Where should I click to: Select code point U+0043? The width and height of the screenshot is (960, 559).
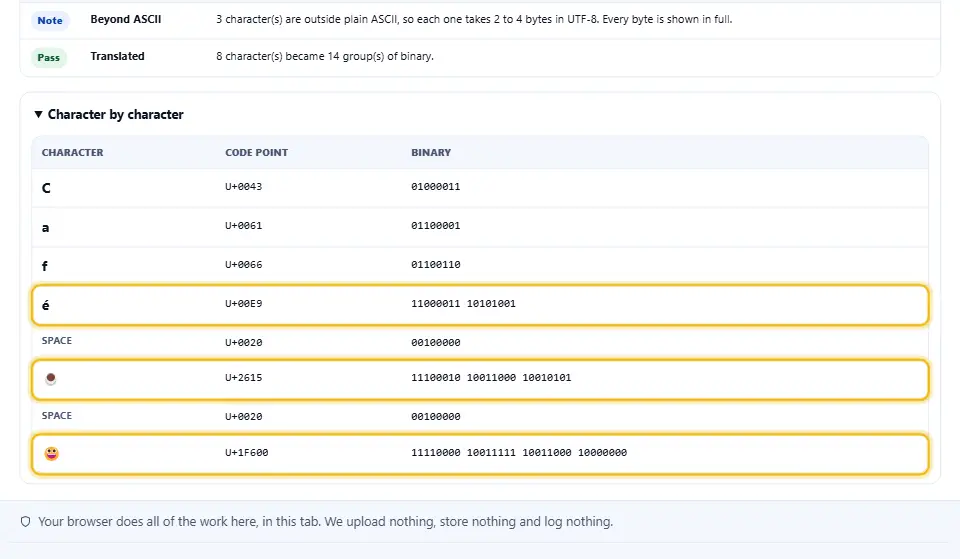[x=244, y=187]
